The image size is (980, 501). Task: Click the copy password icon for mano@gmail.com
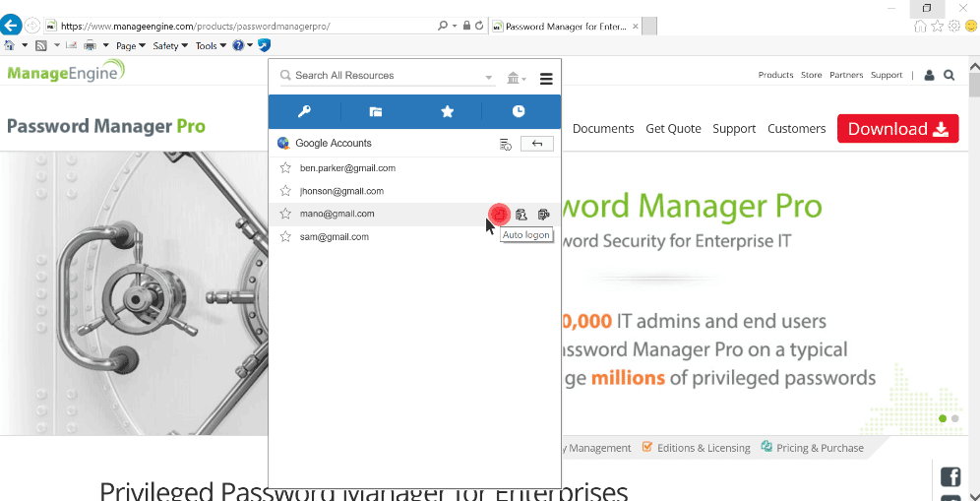click(544, 215)
